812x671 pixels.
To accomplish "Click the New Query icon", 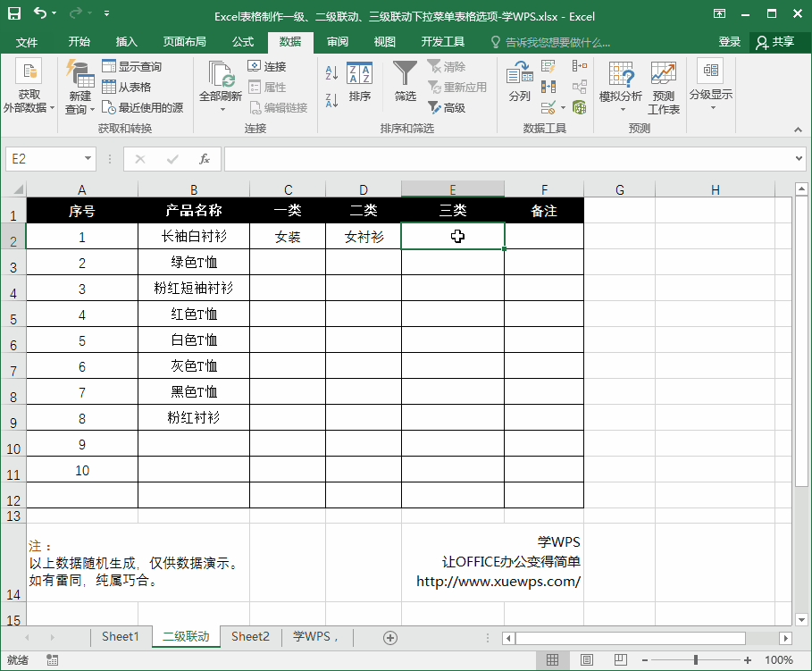I will click(80, 73).
